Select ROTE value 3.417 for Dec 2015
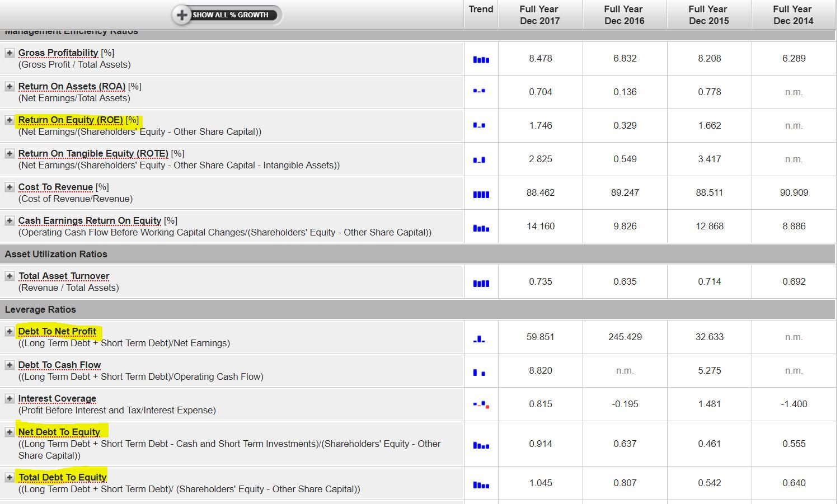The height and width of the screenshot is (504, 840). (709, 159)
